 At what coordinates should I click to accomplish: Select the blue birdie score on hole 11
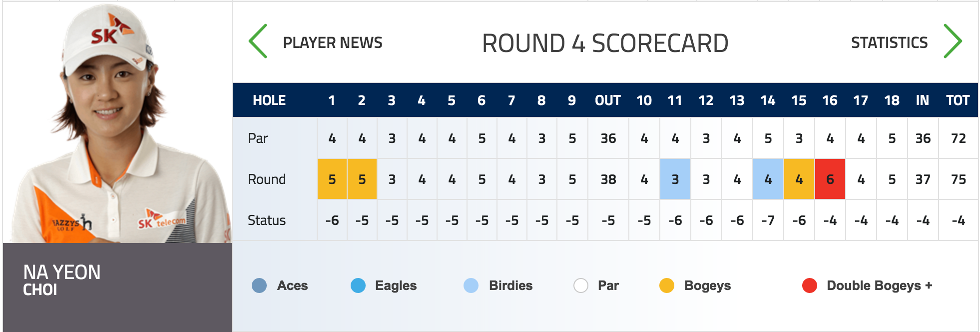(x=675, y=179)
